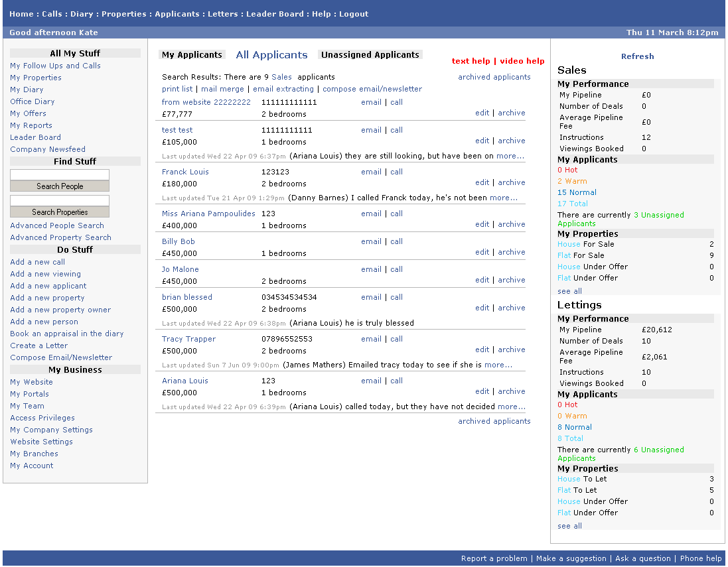Edit the brian blessed applicant
728x567 pixels.
pyautogui.click(x=482, y=308)
